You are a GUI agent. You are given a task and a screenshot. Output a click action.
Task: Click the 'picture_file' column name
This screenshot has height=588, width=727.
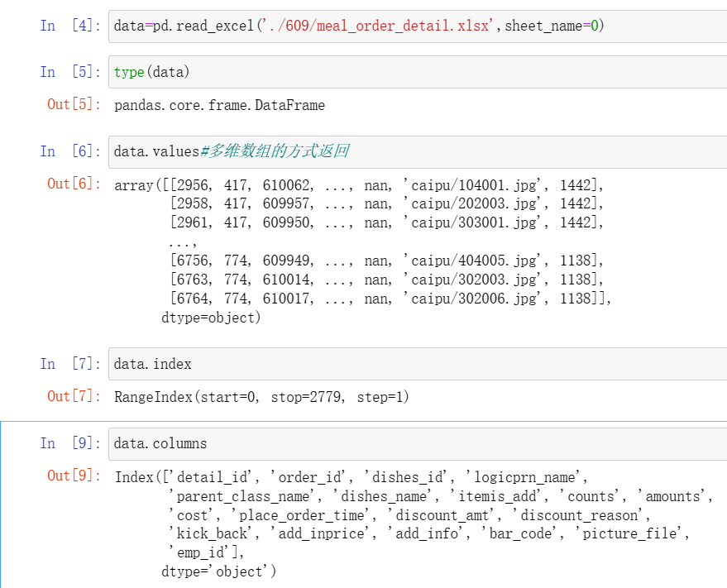pos(629,533)
